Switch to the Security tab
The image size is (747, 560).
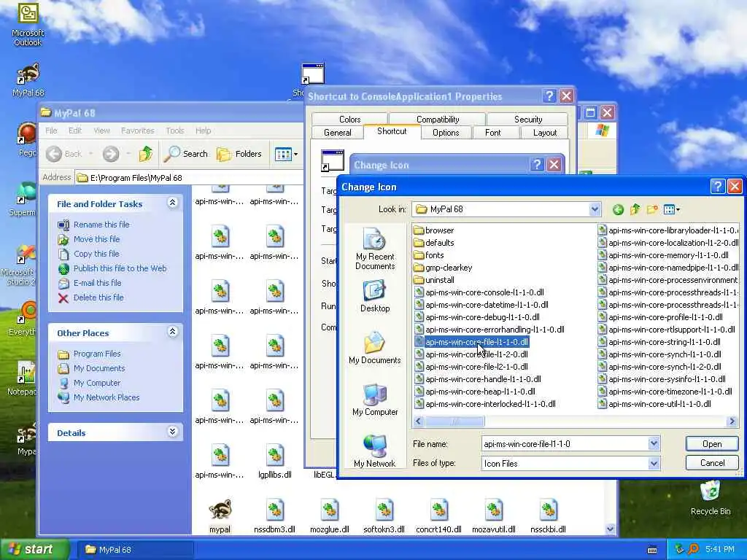click(x=528, y=119)
